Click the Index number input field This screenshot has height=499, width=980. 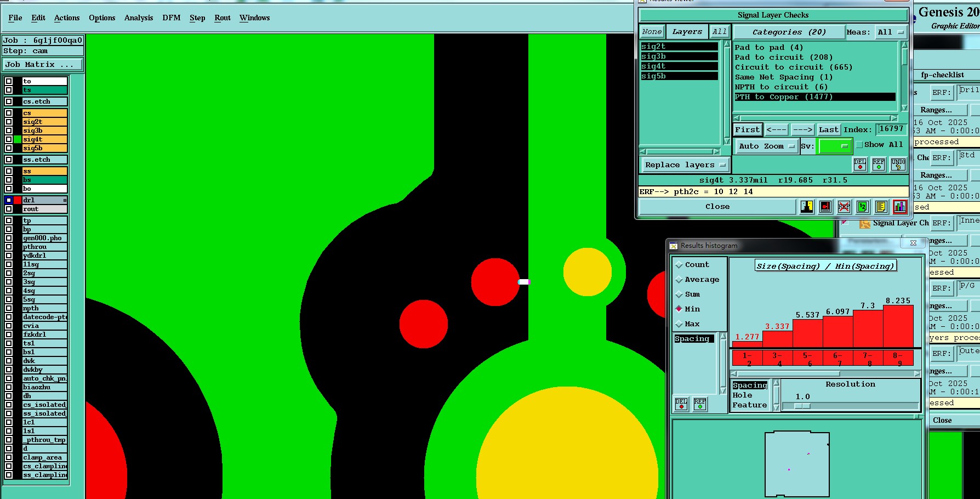tap(891, 129)
